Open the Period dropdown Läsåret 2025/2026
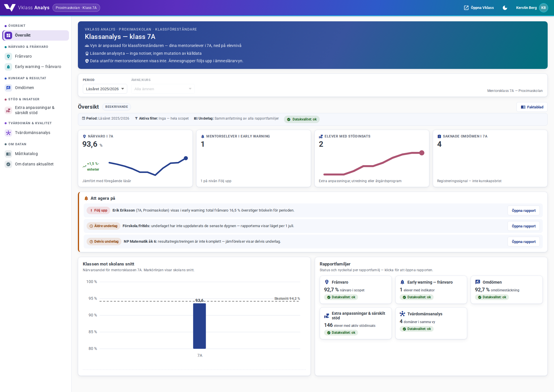This screenshot has height=392, width=554. pos(105,89)
